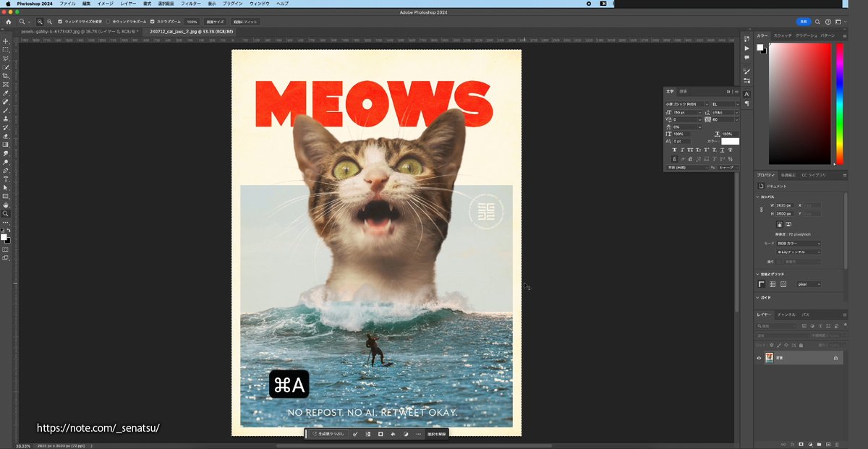The width and height of the screenshot is (868, 449).
Task: Toggle Underline in Character panel
Action: coord(723,150)
